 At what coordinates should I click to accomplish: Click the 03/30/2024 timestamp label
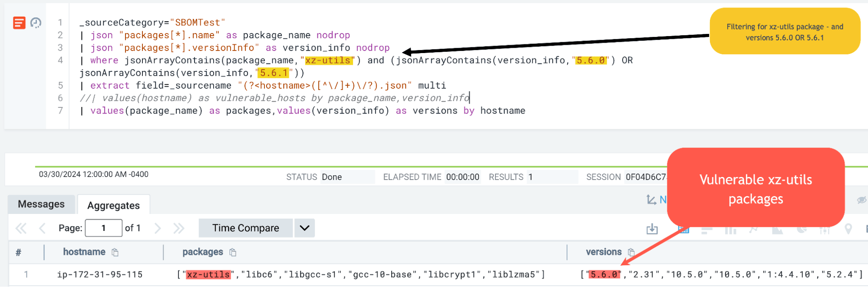coord(94,174)
